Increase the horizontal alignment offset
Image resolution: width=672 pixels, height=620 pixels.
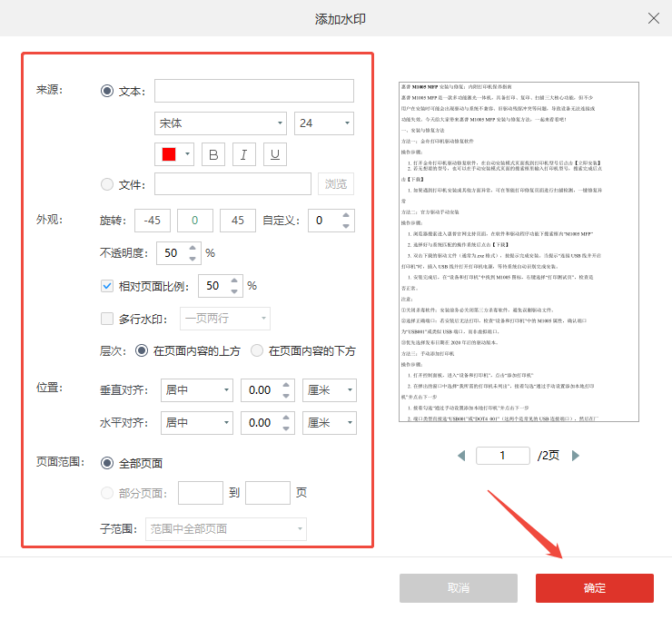(286, 418)
